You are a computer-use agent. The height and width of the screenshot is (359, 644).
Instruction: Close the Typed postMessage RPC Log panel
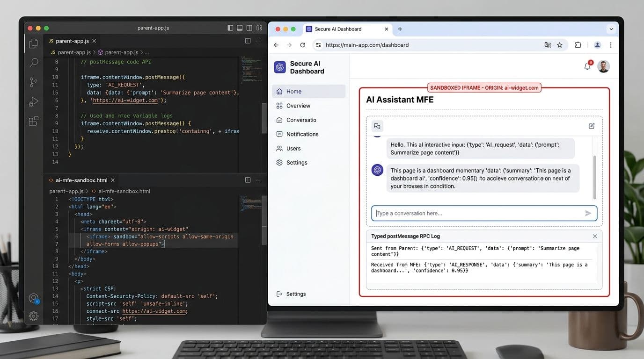[595, 236]
